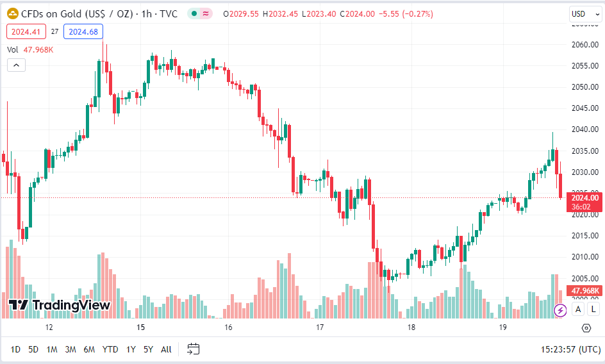Click the red sell price 2024.41
The height and width of the screenshot is (364, 605).
pos(26,31)
